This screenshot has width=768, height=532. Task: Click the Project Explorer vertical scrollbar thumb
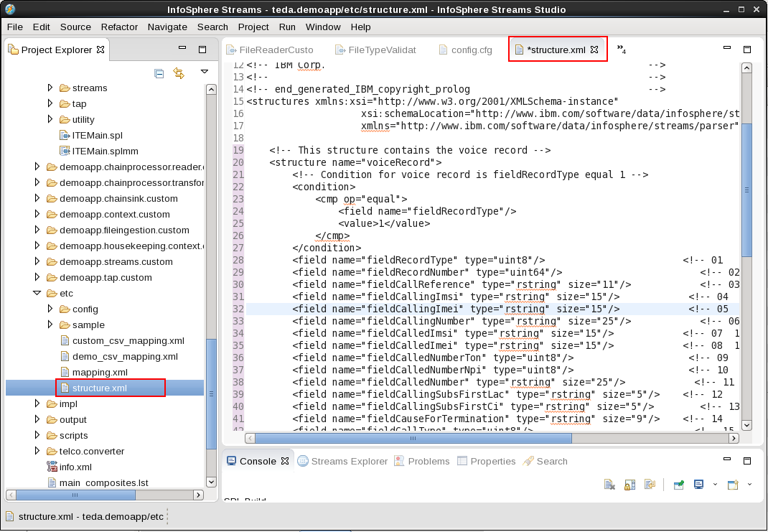pos(211,394)
